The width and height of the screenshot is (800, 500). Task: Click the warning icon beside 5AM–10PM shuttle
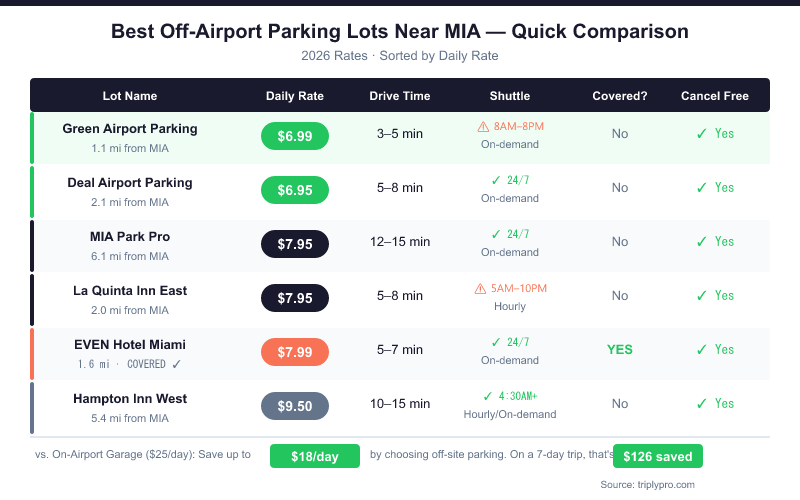(x=480, y=289)
